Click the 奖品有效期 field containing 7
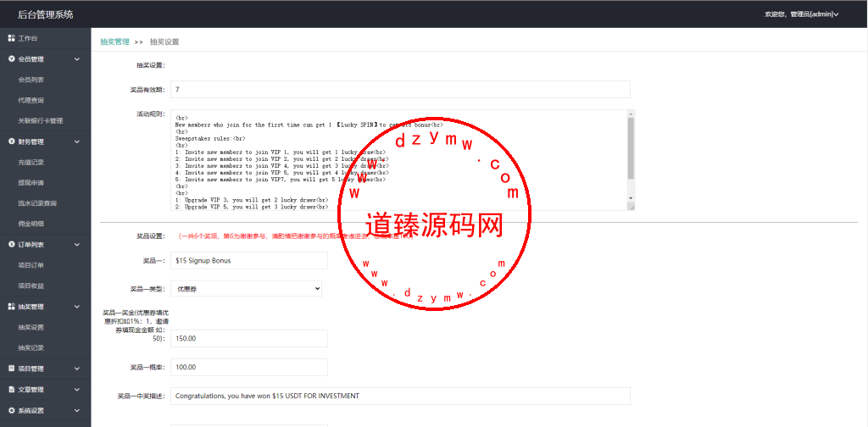The image size is (868, 427). click(x=400, y=89)
